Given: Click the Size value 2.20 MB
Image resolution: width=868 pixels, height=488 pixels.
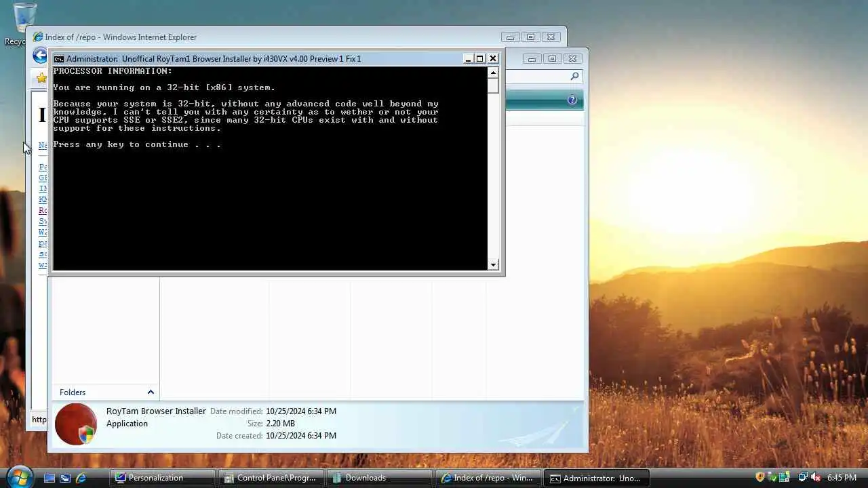Looking at the screenshot, I should [x=280, y=424].
